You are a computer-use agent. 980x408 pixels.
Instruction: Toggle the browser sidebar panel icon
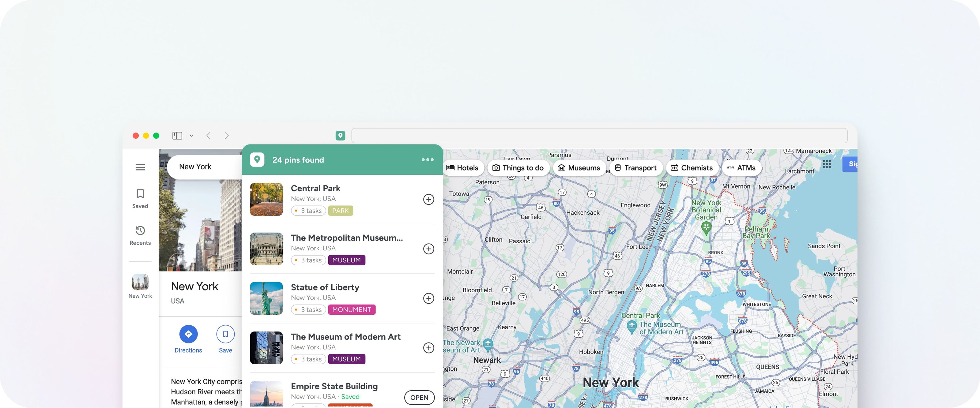[177, 136]
